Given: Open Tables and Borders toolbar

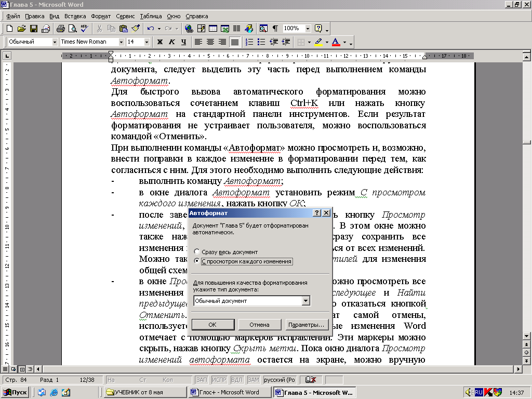Looking at the screenshot, I should coord(201,29).
